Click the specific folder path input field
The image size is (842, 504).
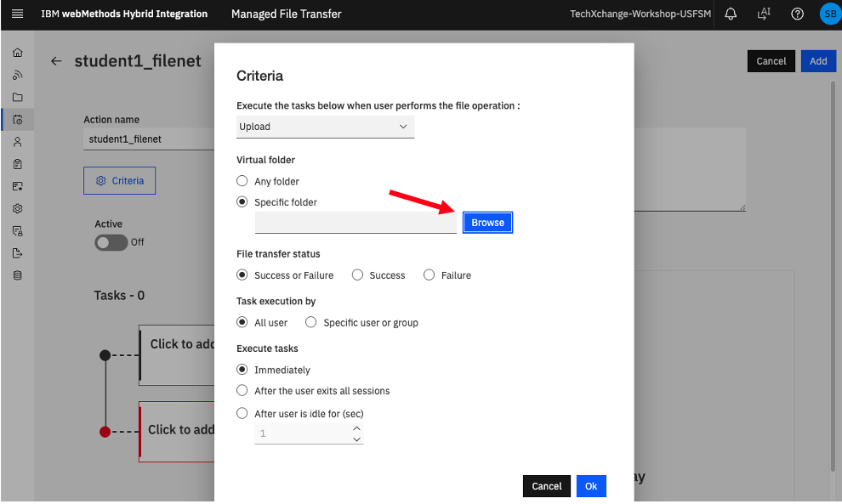coord(356,223)
